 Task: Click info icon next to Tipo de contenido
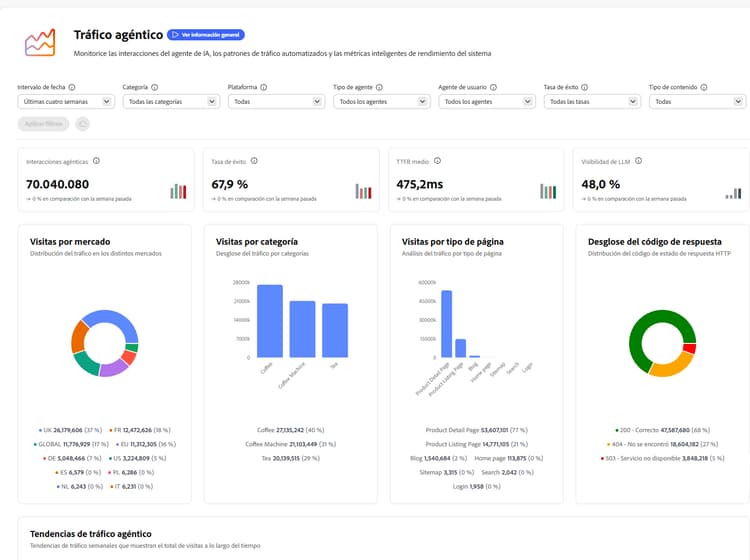coord(704,87)
